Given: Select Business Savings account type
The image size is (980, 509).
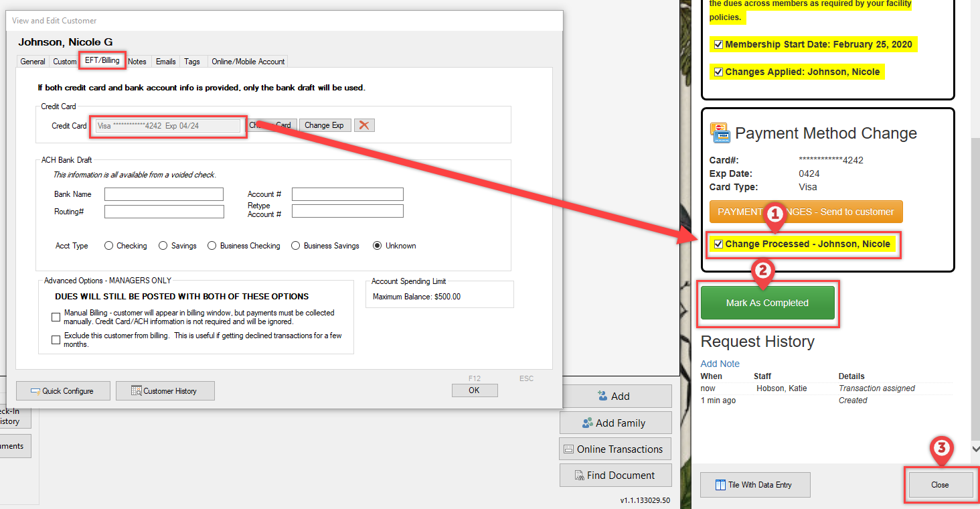Looking at the screenshot, I should pyautogui.click(x=296, y=246).
